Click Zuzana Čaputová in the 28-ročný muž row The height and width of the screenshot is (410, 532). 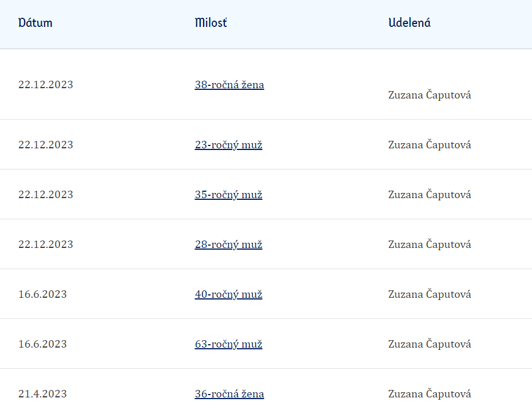coord(430,245)
